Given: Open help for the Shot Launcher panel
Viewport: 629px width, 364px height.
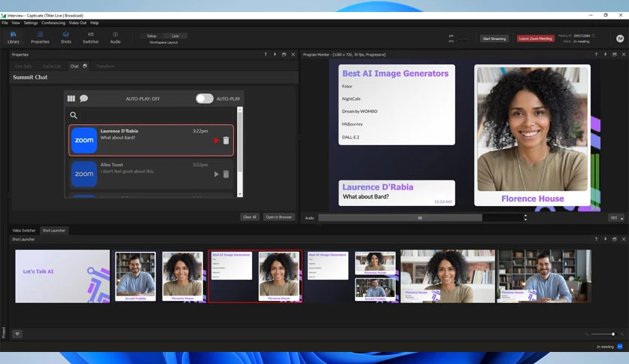Looking at the screenshot, I should coord(596,239).
